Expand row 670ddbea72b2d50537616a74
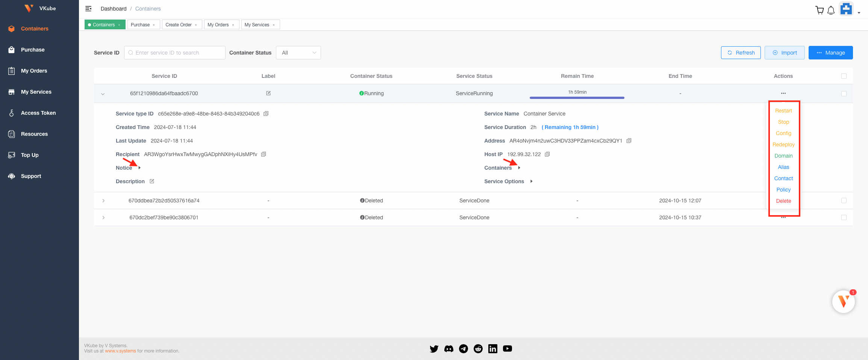 103,201
